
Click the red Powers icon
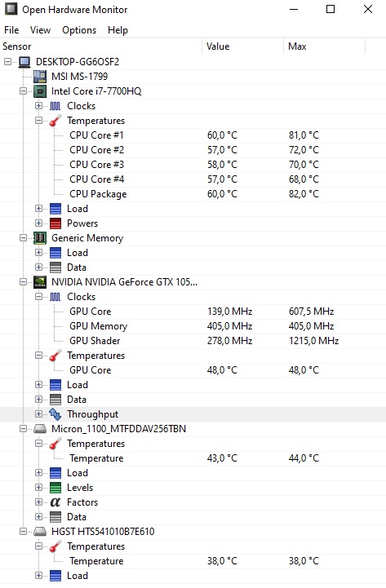click(x=55, y=223)
